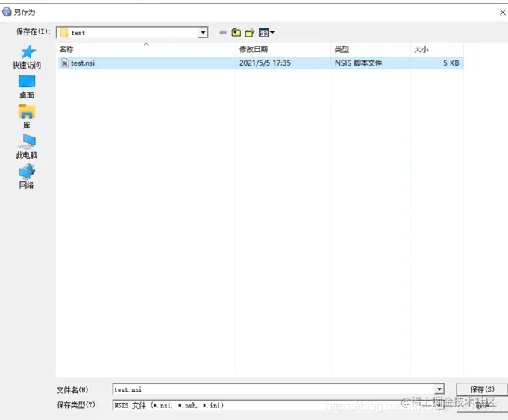
Task: Go back to previous folder
Action: [x=222, y=32]
